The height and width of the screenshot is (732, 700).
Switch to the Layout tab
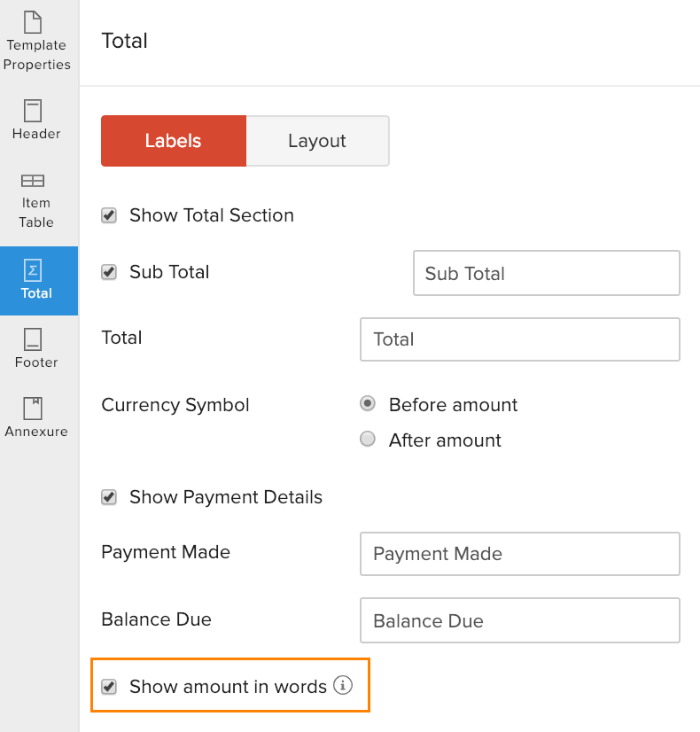[x=316, y=140]
